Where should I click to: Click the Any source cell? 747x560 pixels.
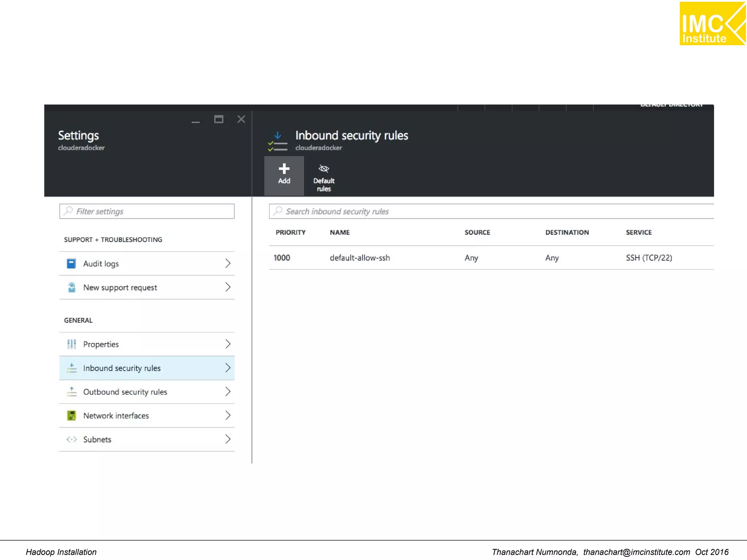(x=471, y=258)
